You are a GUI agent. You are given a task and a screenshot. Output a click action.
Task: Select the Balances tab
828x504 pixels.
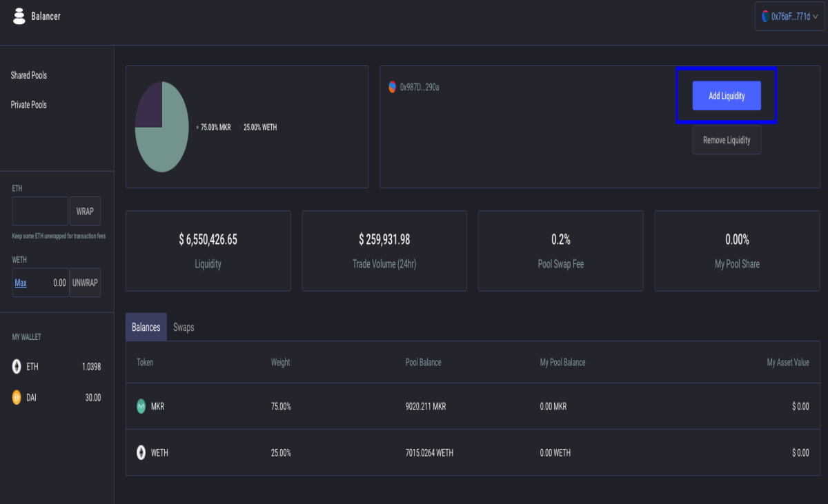click(146, 327)
